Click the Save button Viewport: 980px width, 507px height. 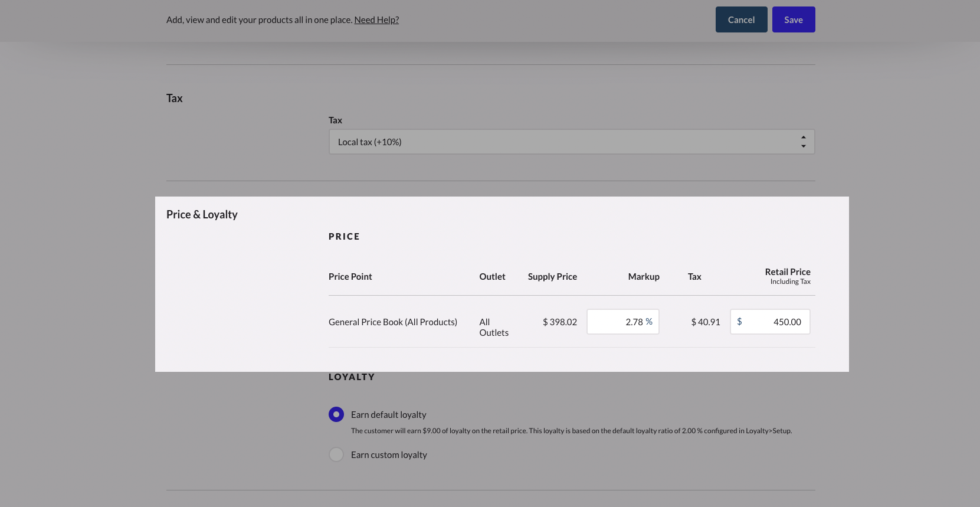(793, 19)
